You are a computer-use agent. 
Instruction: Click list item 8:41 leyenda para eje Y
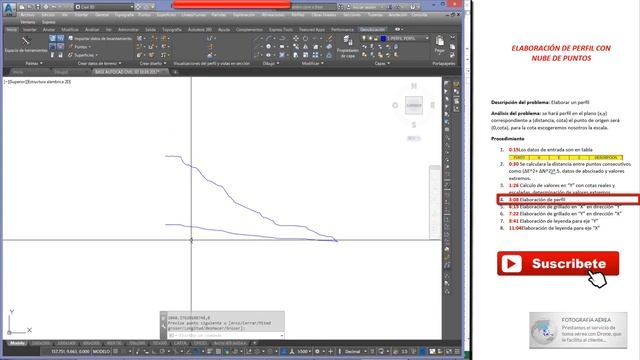[x=553, y=221]
